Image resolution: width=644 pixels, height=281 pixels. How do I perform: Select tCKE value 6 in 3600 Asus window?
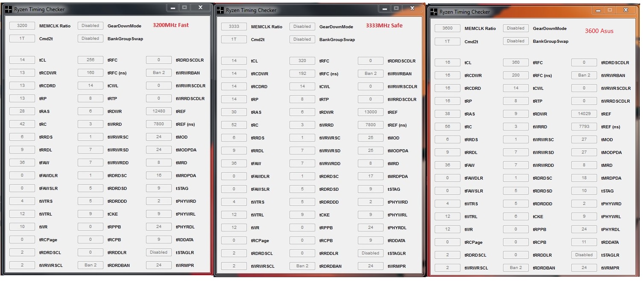pyautogui.click(x=516, y=216)
